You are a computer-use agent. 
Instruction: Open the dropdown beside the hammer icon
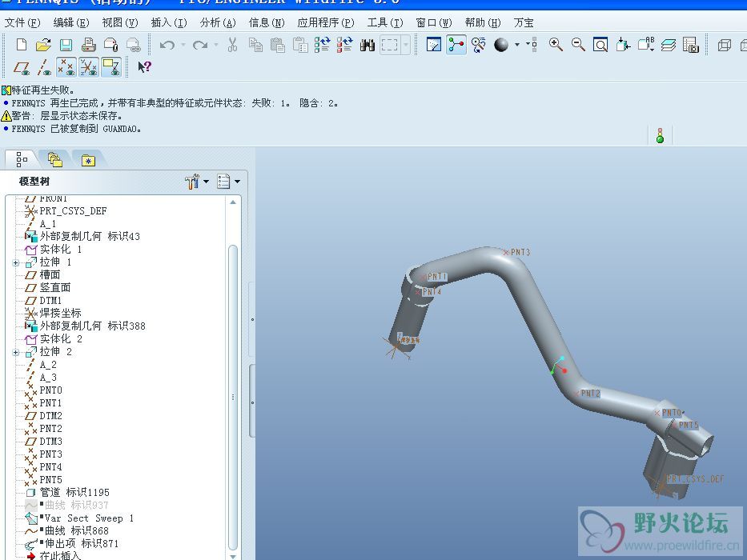point(207,182)
